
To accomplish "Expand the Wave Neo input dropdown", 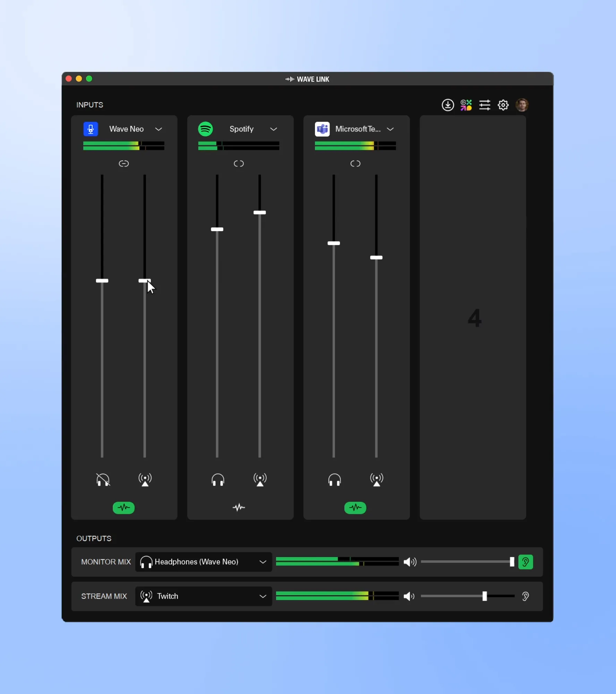I will click(x=159, y=129).
